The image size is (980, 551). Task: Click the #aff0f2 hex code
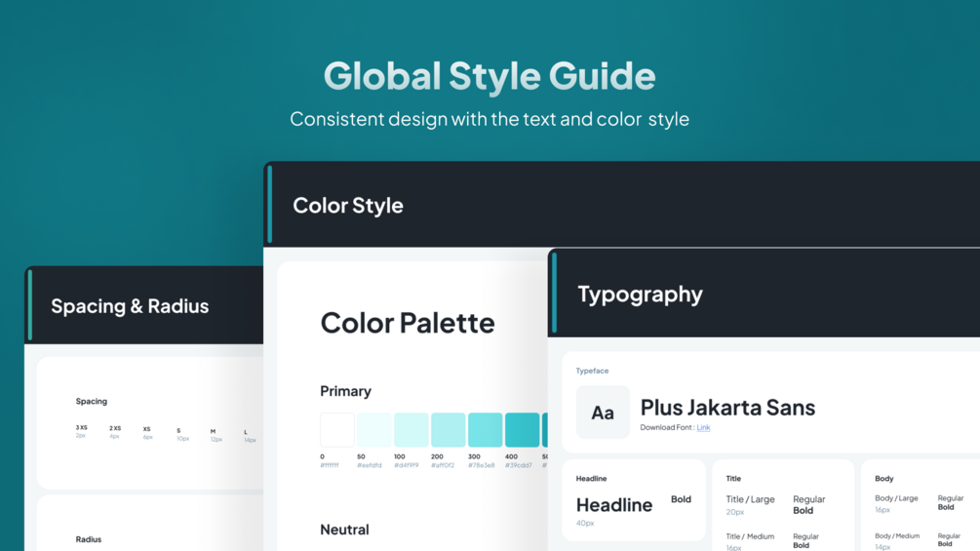click(x=443, y=465)
